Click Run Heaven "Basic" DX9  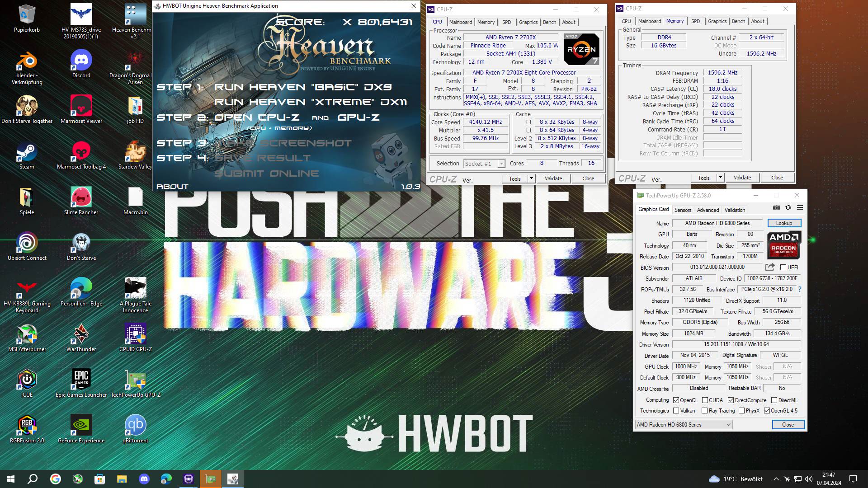click(x=303, y=87)
